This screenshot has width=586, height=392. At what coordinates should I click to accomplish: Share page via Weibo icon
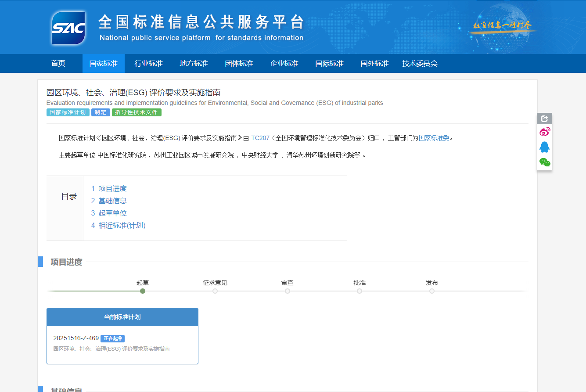click(x=544, y=132)
